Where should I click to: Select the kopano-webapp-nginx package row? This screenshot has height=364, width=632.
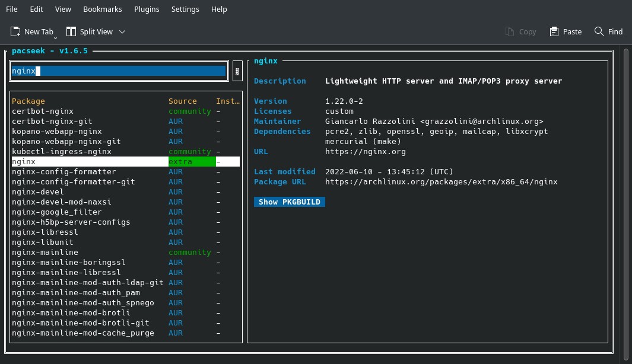tap(126, 131)
